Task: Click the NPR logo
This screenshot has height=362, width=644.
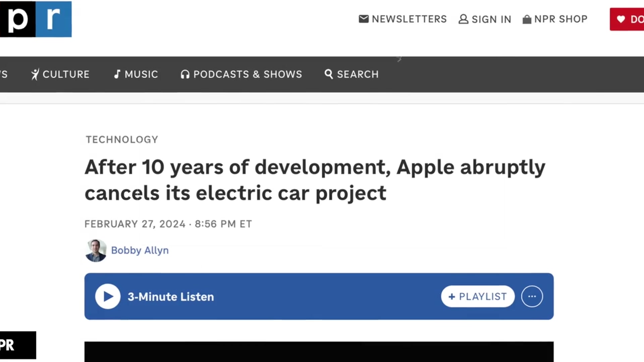Action: click(x=36, y=19)
